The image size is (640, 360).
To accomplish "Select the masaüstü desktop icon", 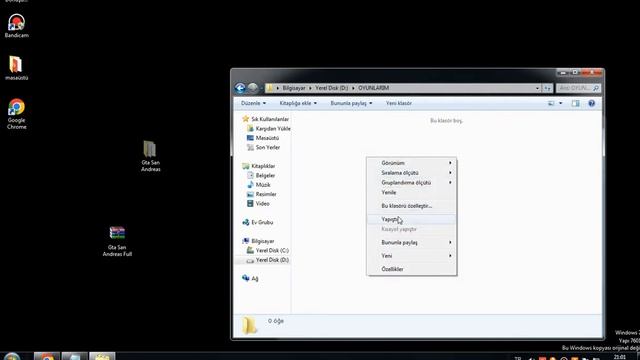I will point(16,68).
